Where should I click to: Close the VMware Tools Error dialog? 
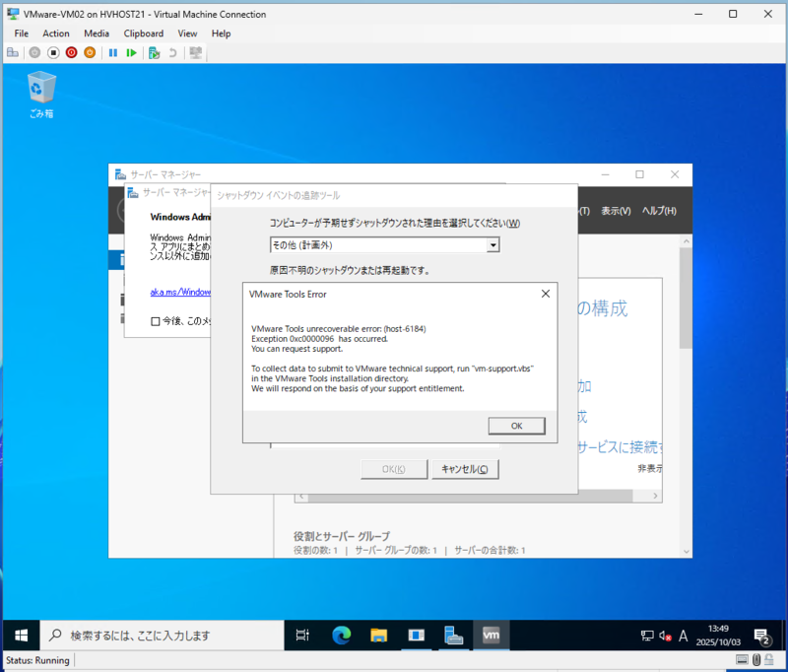546,294
